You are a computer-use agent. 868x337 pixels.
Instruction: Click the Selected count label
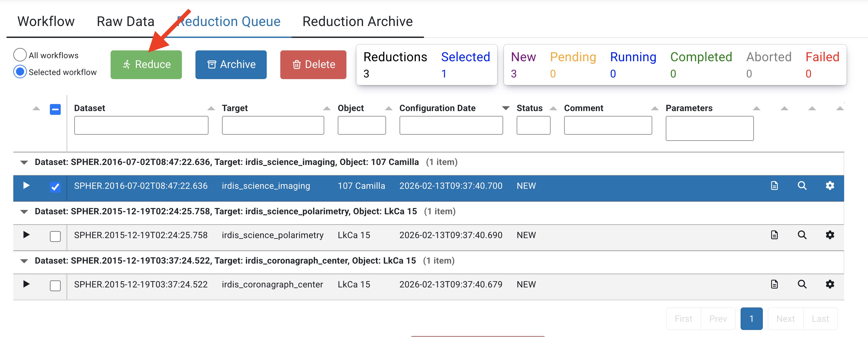(x=465, y=57)
